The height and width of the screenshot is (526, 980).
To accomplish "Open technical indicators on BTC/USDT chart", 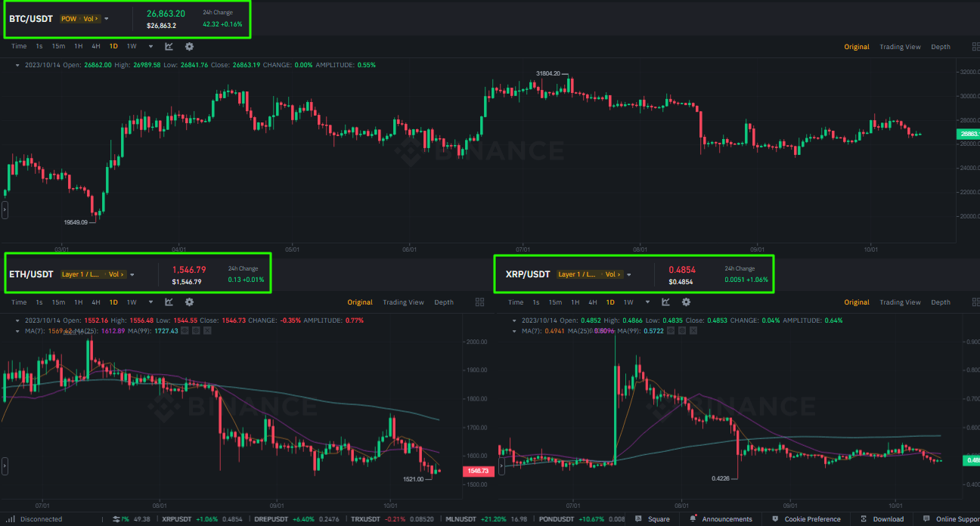I will [x=169, y=46].
